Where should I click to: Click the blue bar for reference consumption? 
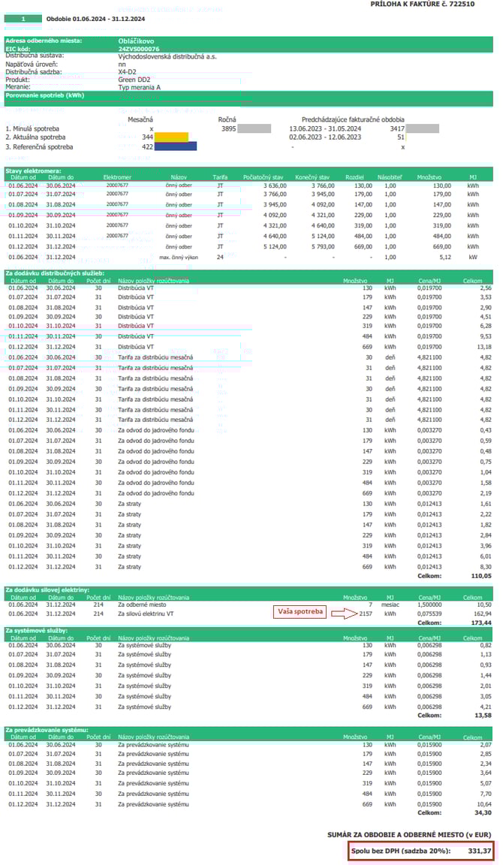click(176, 146)
